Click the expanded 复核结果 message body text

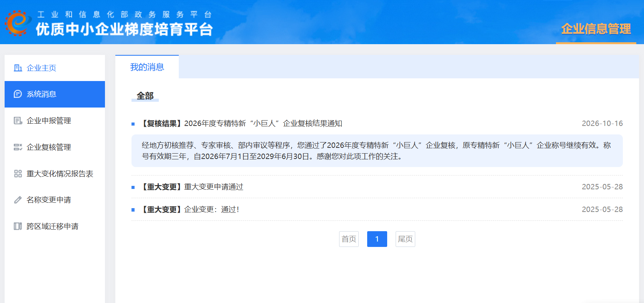377,151
